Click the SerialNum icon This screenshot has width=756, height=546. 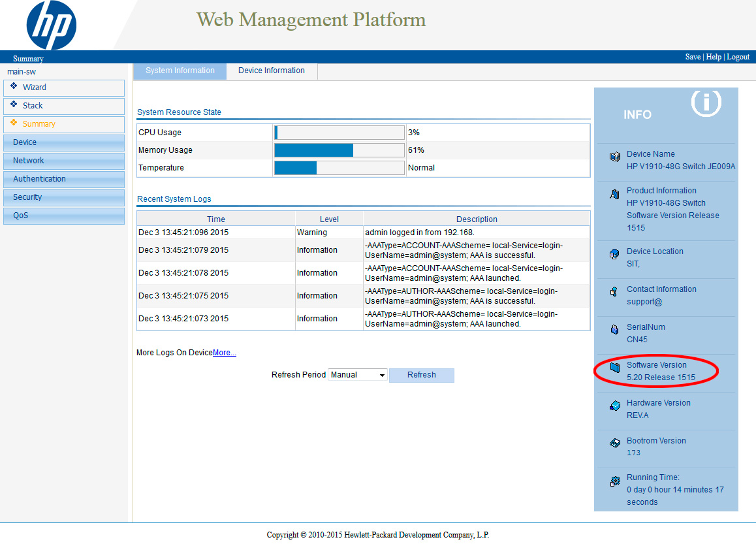coord(614,329)
